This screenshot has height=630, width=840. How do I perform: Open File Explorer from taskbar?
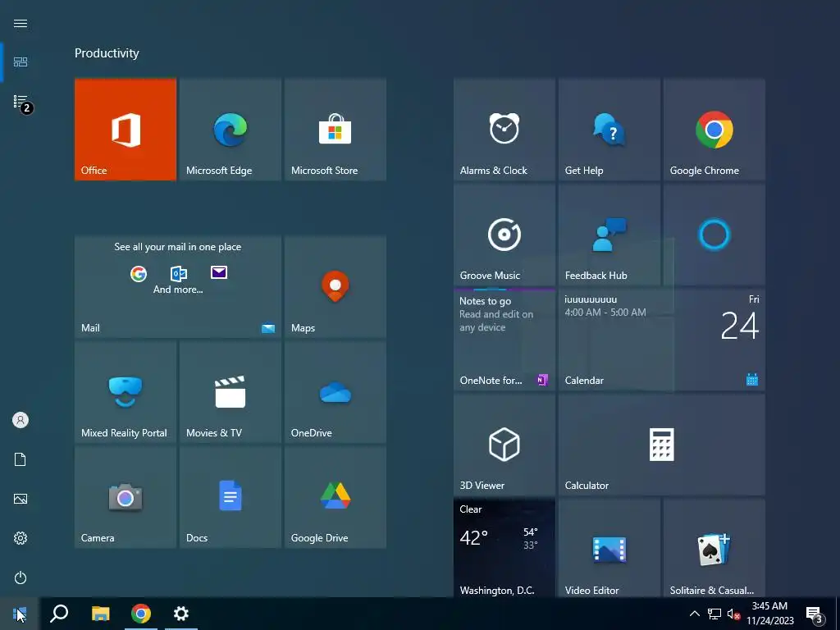click(x=100, y=614)
